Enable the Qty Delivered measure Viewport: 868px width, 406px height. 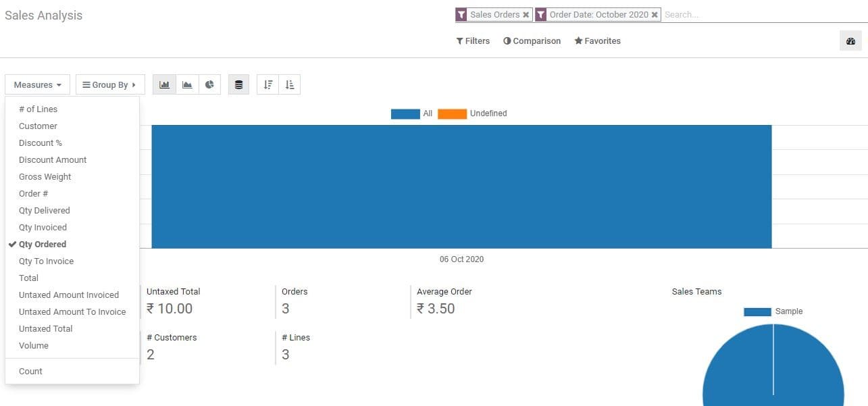tap(44, 210)
